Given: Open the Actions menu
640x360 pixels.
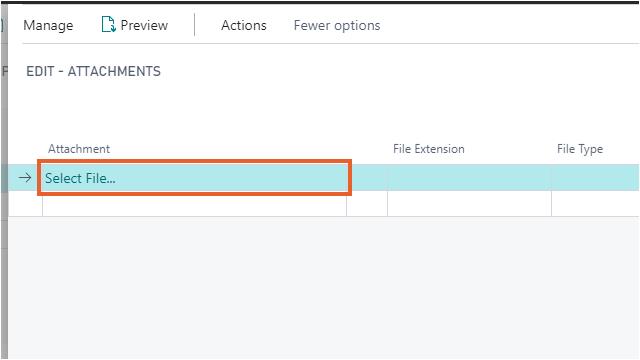Looking at the screenshot, I should tap(244, 25).
